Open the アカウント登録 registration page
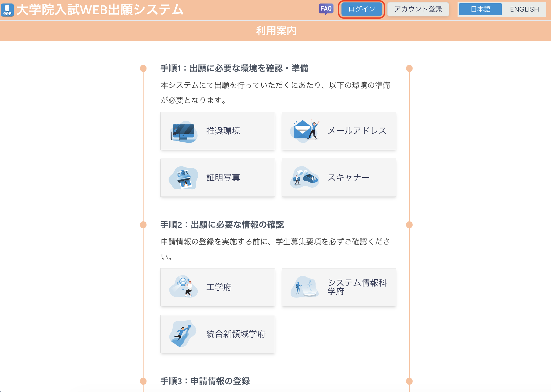The image size is (551, 392). [x=418, y=9]
